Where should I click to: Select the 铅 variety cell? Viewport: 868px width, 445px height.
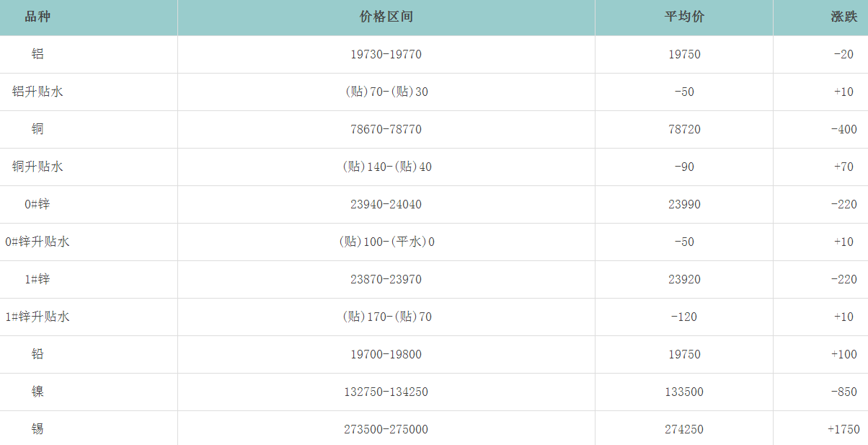37,354
